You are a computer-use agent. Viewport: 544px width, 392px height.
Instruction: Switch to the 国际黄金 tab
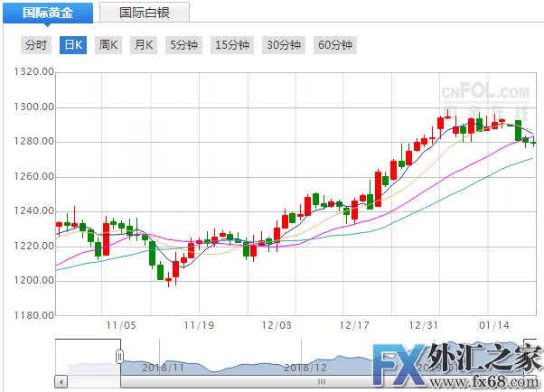pyautogui.click(x=47, y=13)
